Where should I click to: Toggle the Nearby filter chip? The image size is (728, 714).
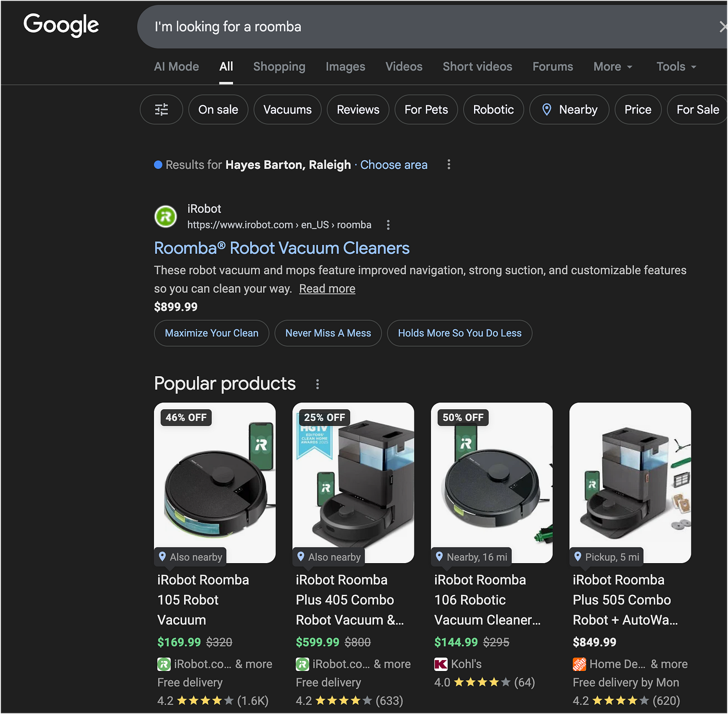pyautogui.click(x=569, y=109)
